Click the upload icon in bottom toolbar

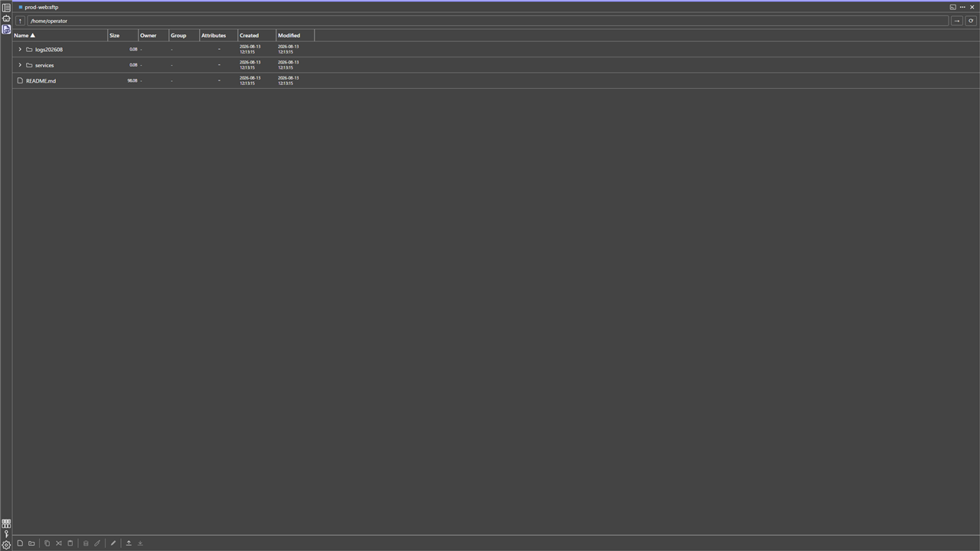129,543
